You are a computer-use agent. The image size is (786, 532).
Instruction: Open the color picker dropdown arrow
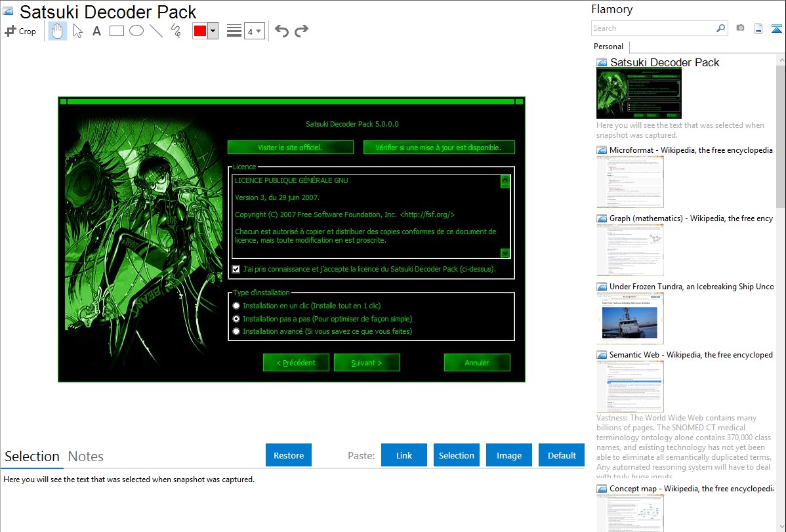click(x=213, y=31)
